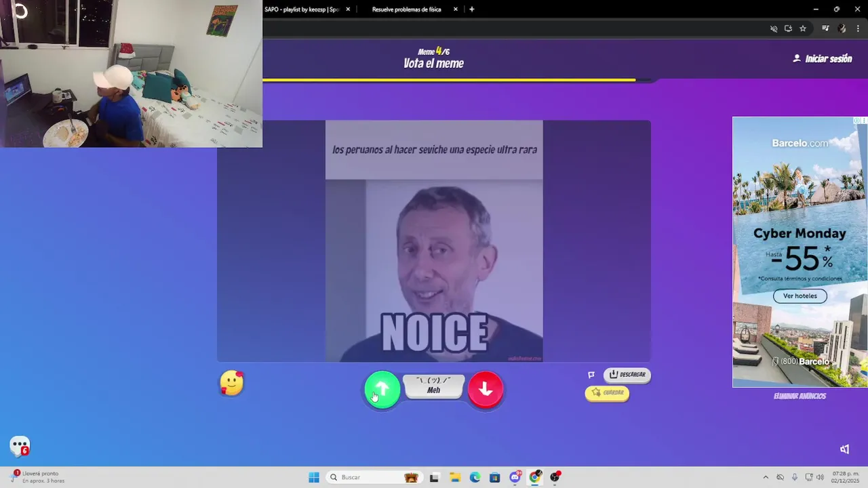Click the install app icon in address bar
The height and width of the screenshot is (488, 868).
coord(788,28)
